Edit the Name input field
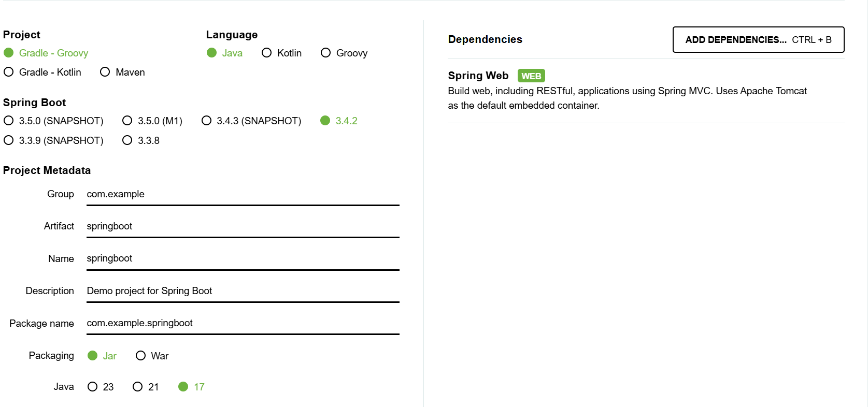 click(x=243, y=258)
